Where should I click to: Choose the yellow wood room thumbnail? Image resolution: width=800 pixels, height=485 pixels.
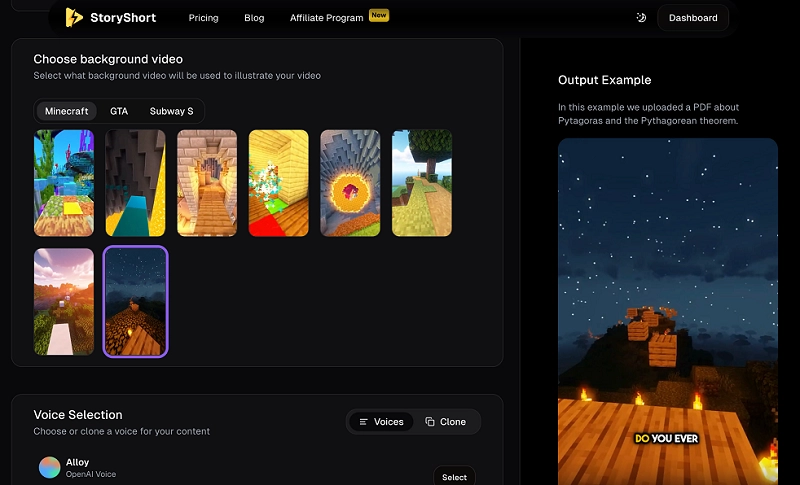click(x=279, y=183)
